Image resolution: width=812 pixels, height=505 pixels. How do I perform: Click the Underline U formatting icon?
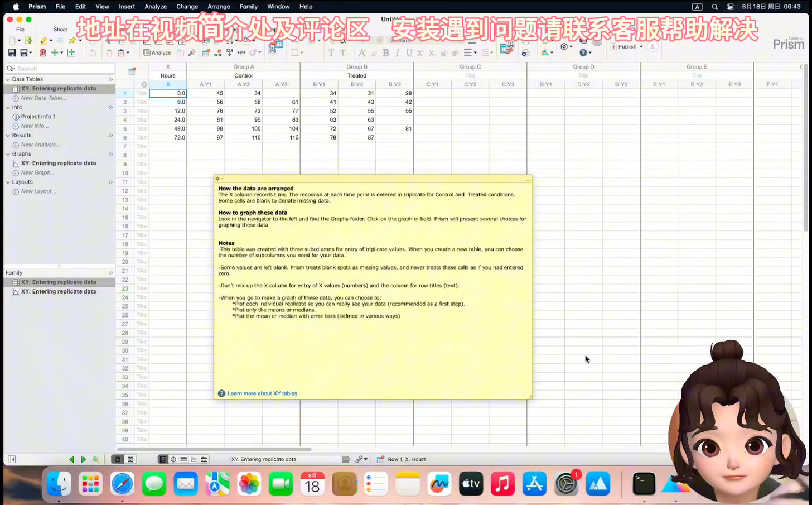tap(409, 52)
